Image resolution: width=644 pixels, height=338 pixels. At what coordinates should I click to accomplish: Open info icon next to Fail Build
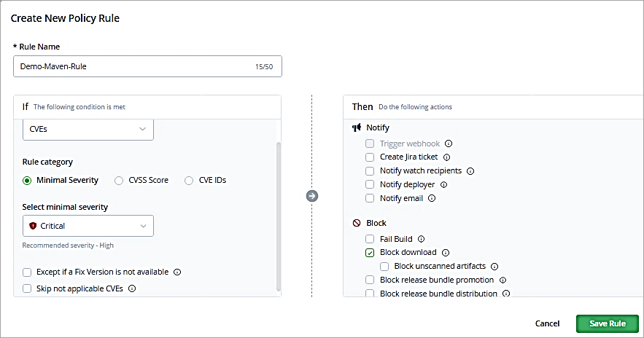pos(421,239)
